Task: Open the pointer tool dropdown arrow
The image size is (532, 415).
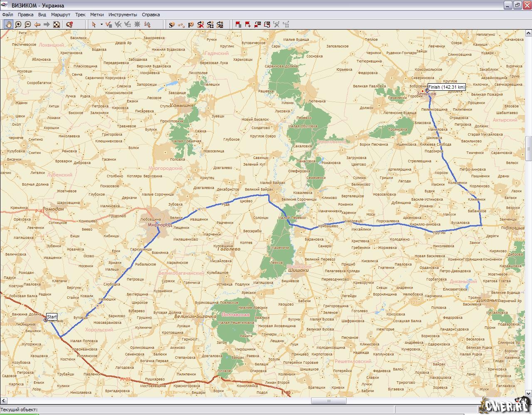Action: 101,25
